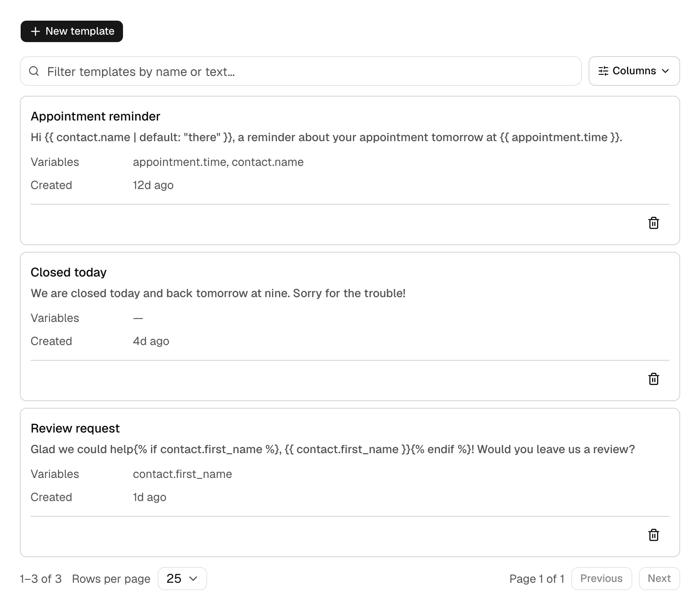
Task: Focus the Filter templates search field
Action: (301, 71)
